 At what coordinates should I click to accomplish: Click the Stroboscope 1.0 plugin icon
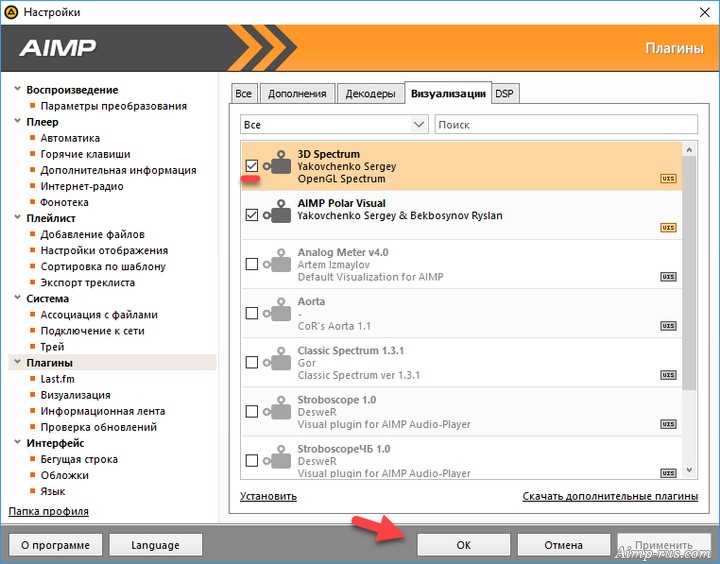tap(277, 411)
